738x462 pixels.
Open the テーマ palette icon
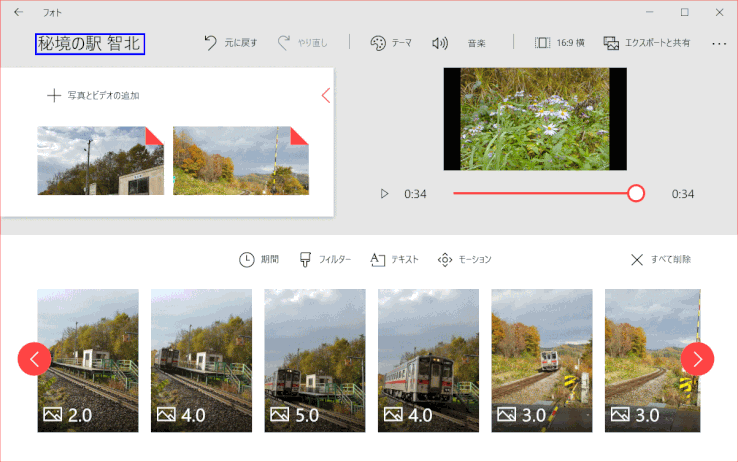pyautogui.click(x=377, y=43)
